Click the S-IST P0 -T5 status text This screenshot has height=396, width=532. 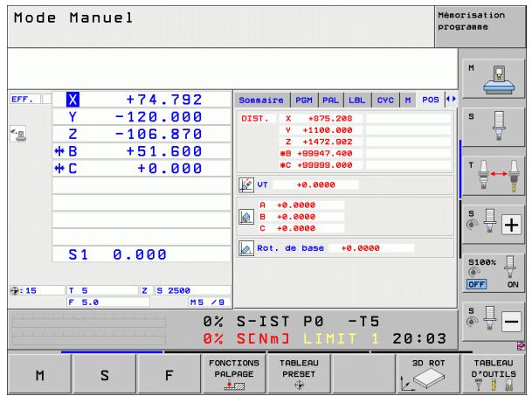[307, 322]
